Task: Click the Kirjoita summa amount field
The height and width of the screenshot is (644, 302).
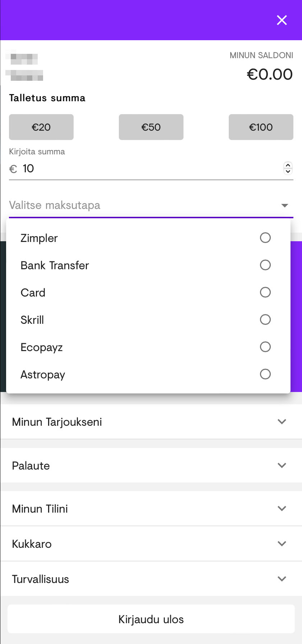Action: (144, 168)
